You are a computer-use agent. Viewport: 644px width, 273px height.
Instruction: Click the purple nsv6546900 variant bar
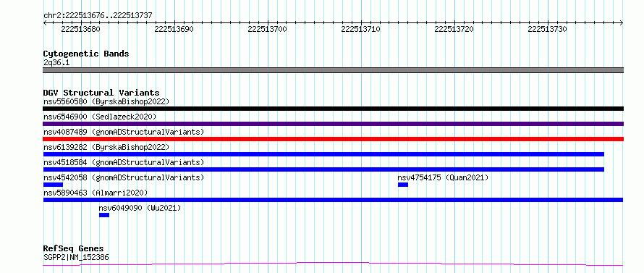pyautogui.click(x=333, y=124)
